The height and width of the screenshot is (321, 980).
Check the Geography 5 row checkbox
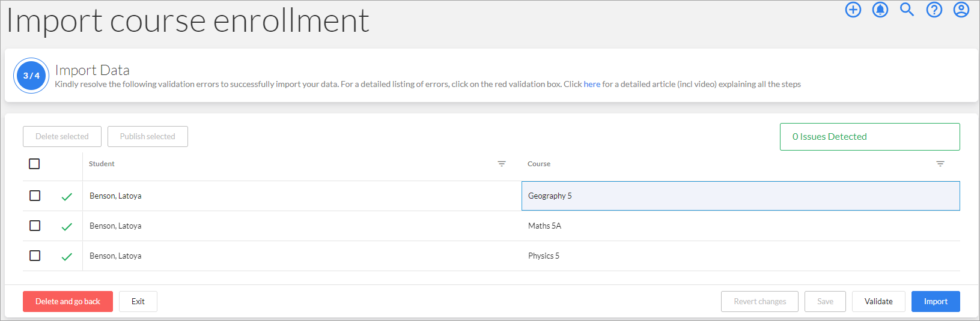(35, 196)
